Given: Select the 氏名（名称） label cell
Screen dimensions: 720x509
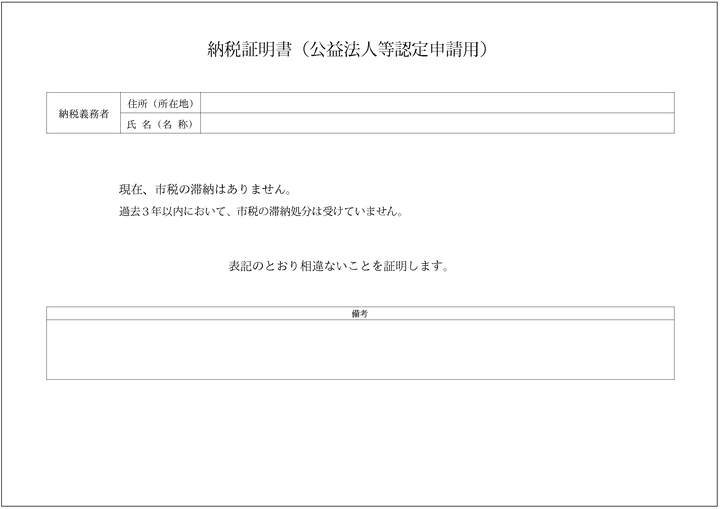Looking at the screenshot, I should pyautogui.click(x=160, y=124).
